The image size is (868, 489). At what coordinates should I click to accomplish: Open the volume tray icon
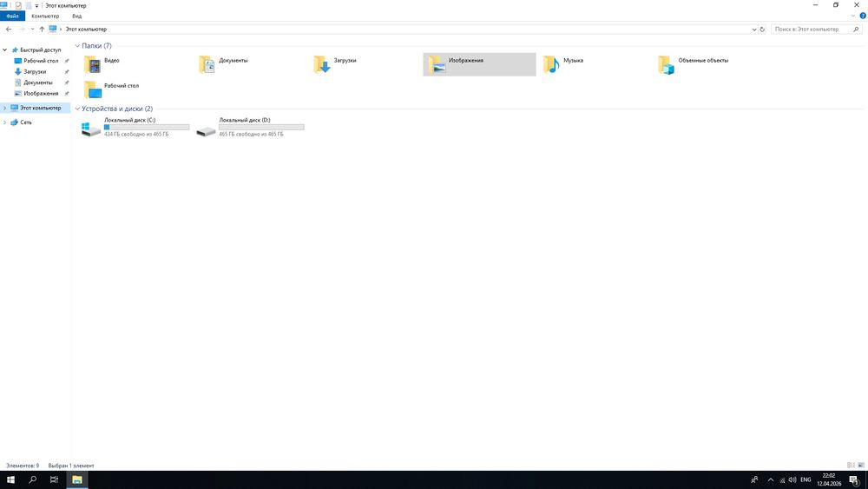tap(792, 479)
